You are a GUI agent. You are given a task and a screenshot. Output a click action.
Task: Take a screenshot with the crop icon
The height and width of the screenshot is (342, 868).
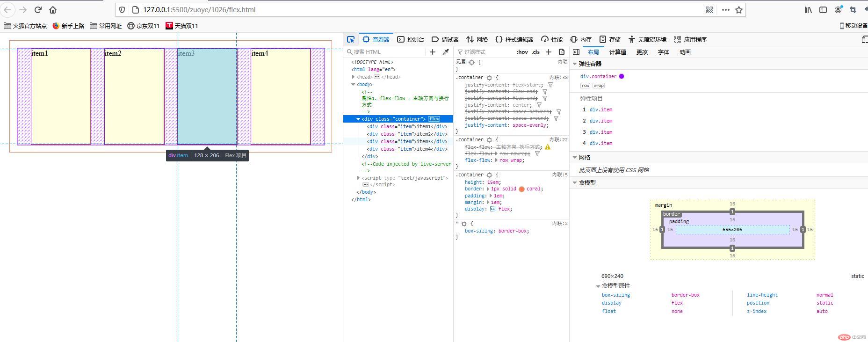(x=853, y=10)
